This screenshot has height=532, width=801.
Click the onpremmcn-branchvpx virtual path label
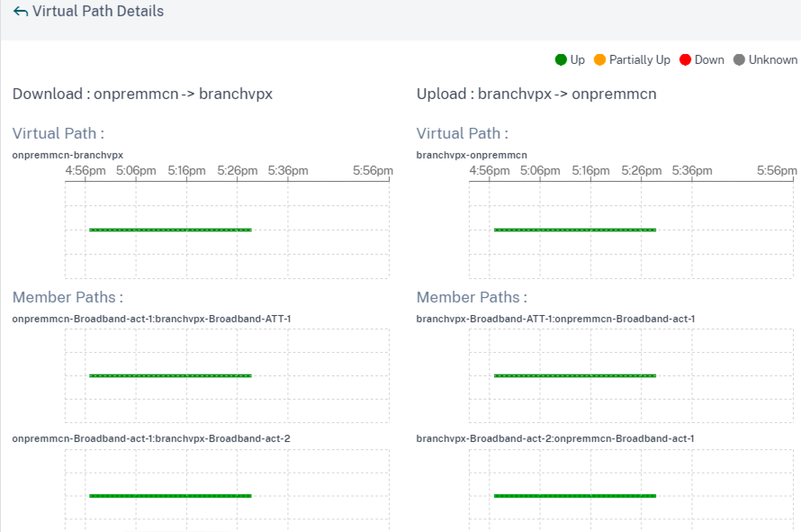[67, 155]
